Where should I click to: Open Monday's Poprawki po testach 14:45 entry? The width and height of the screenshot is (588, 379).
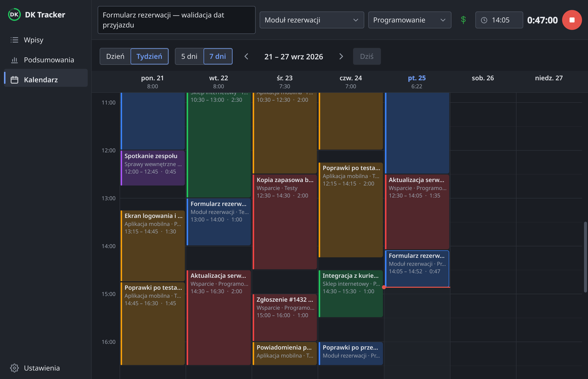[x=153, y=323]
